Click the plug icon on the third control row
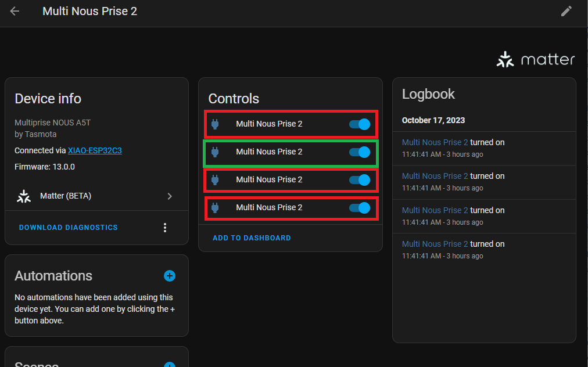588x367 pixels. pyautogui.click(x=216, y=179)
